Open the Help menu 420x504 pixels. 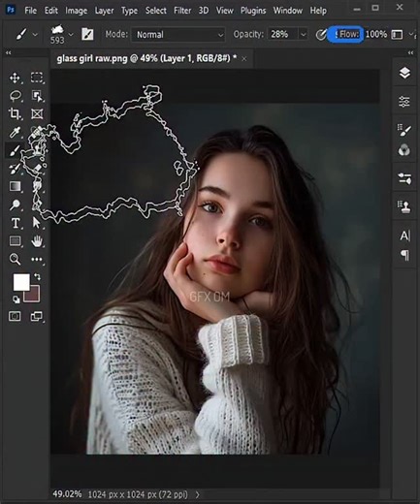[318, 11]
